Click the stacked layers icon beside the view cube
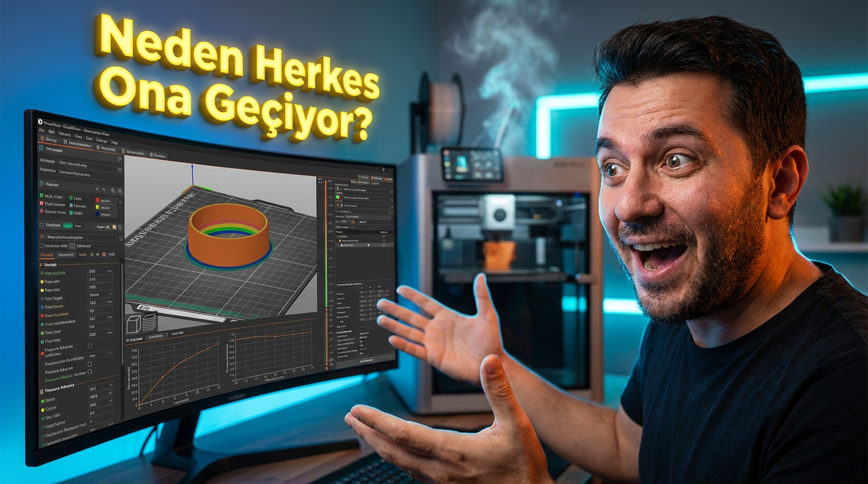 [149, 323]
